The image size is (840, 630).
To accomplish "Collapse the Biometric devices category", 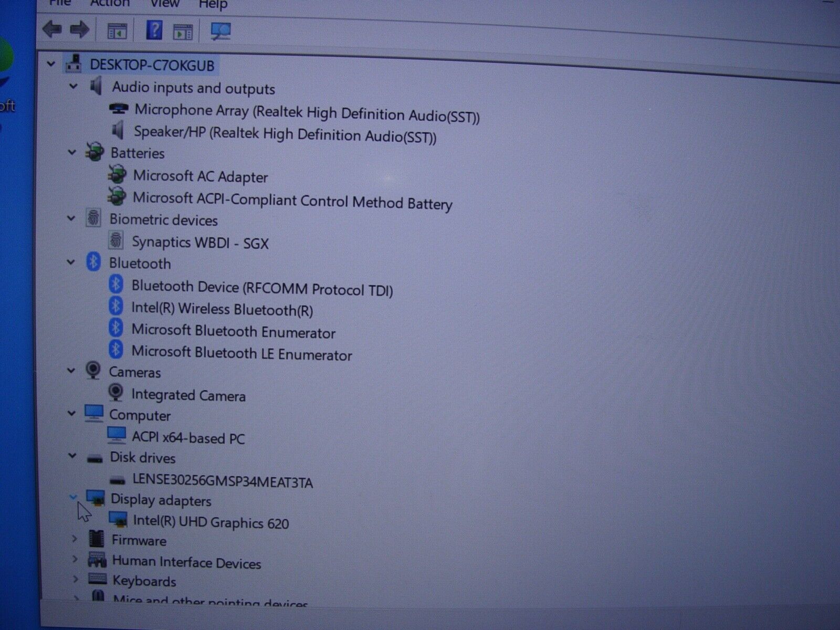I will pyautogui.click(x=71, y=218).
